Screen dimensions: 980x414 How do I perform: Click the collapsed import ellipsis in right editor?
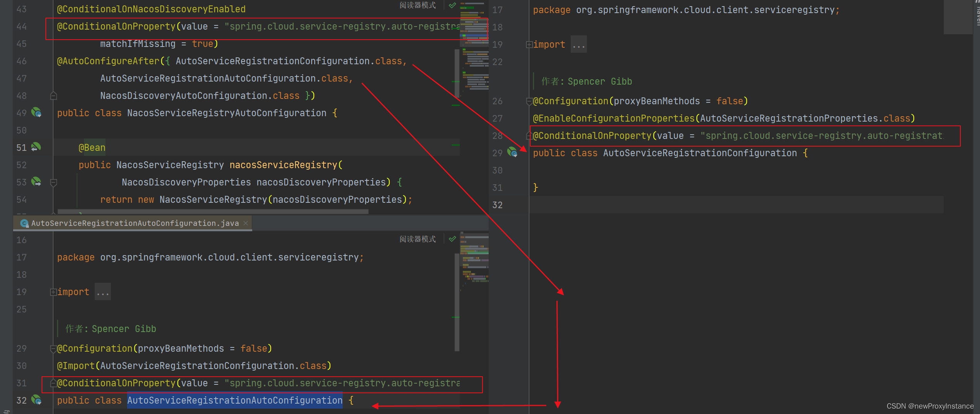coord(578,45)
